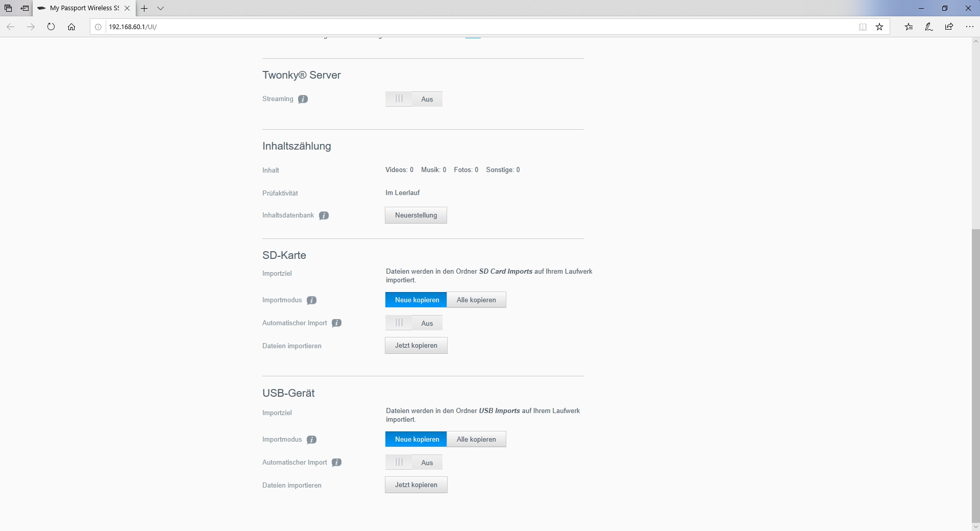Open USB-Gerät Automatischer Import info icon
Viewport: 980px width, 531px height.
point(336,463)
